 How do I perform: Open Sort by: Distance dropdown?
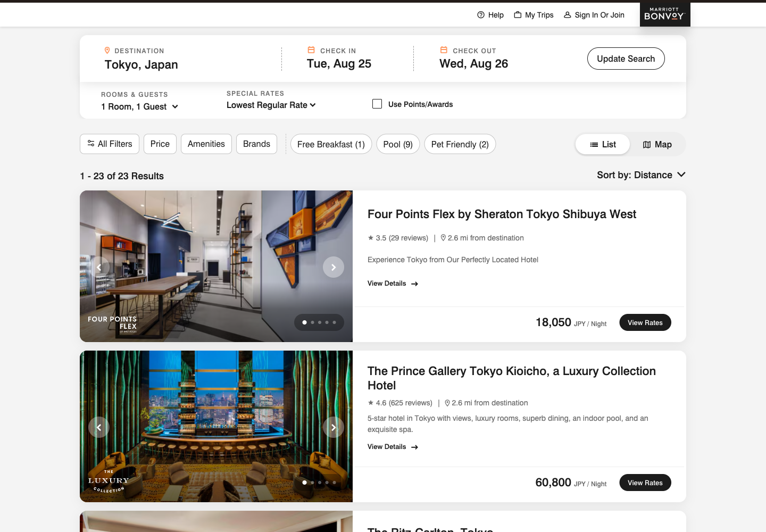coord(641,175)
